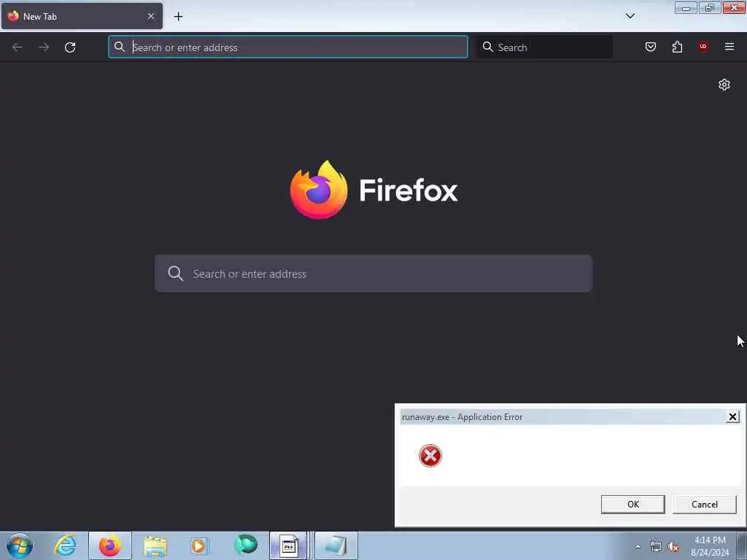Click the Forward navigation arrow

point(44,47)
